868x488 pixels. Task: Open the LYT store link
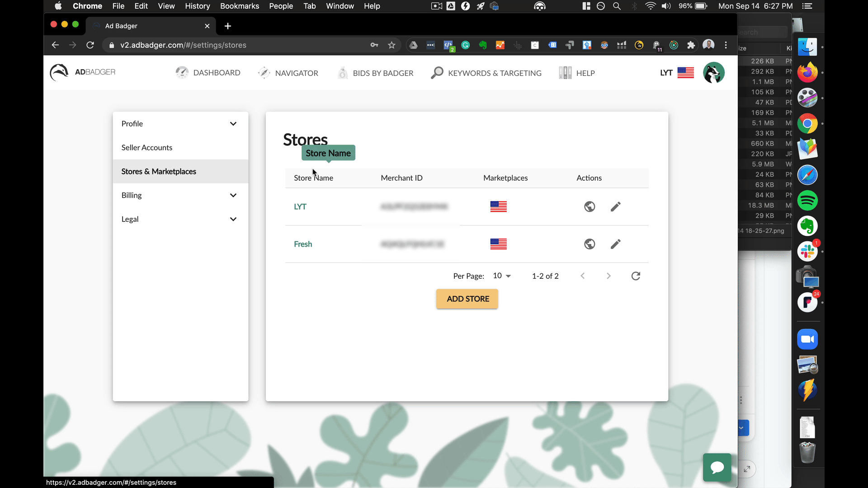[300, 206]
